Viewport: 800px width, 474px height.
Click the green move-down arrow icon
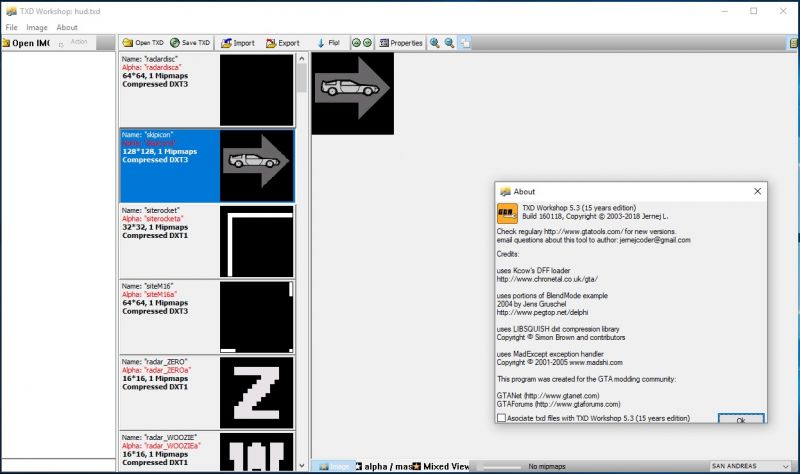pos(367,43)
